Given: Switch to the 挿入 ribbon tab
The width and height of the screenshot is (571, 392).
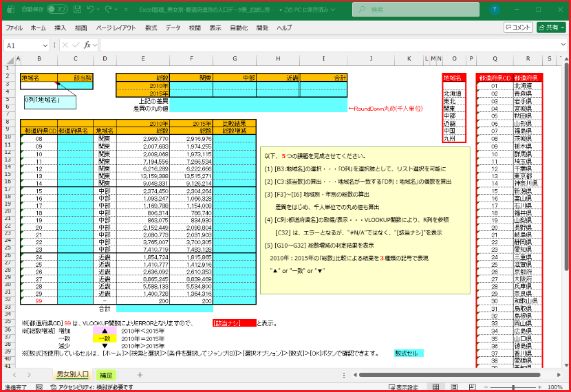Looking at the screenshot, I should pyautogui.click(x=60, y=28).
